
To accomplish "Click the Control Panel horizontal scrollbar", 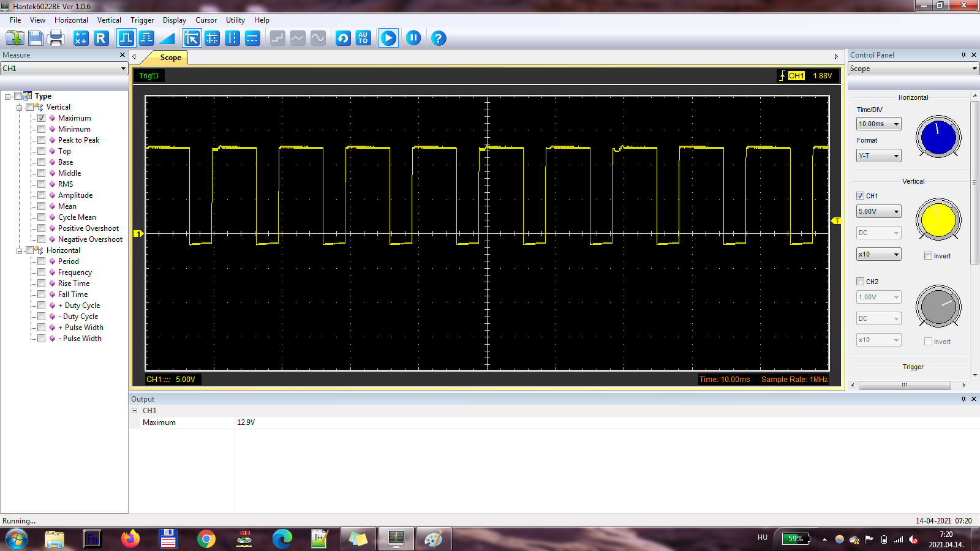I will [x=905, y=385].
